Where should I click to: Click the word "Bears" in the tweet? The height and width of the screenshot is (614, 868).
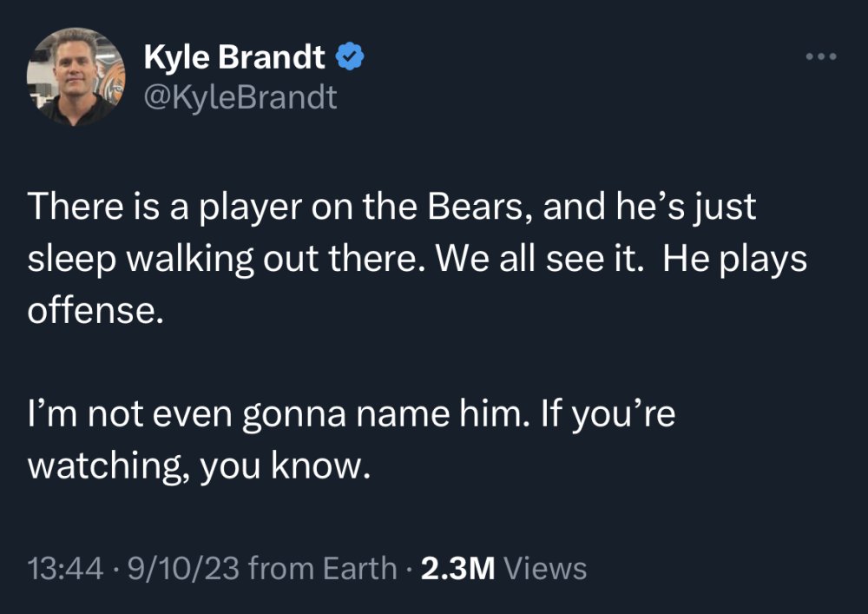pos(476,206)
